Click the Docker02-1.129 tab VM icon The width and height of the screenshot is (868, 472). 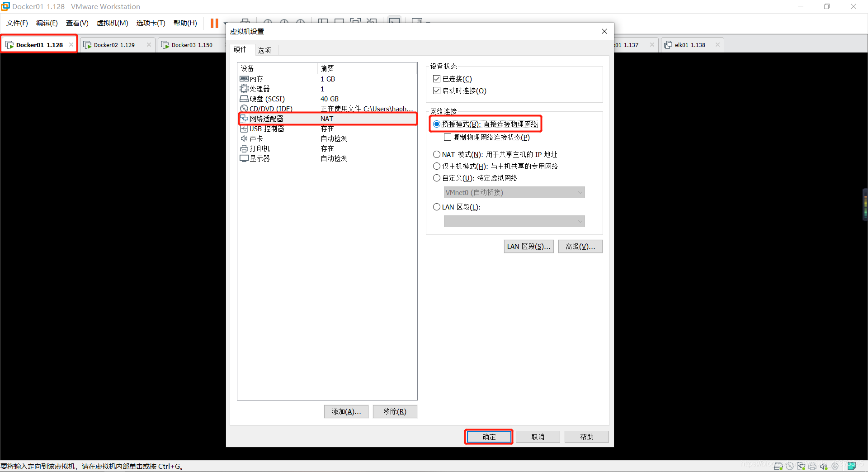click(88, 45)
